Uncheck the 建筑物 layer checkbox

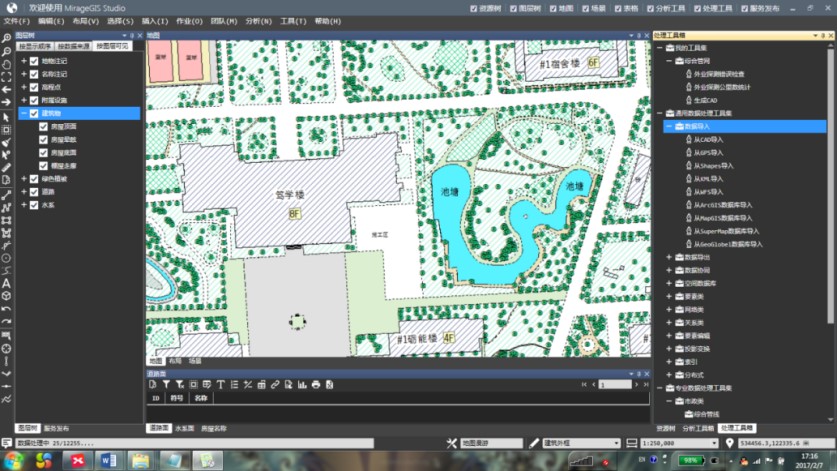tap(34, 113)
